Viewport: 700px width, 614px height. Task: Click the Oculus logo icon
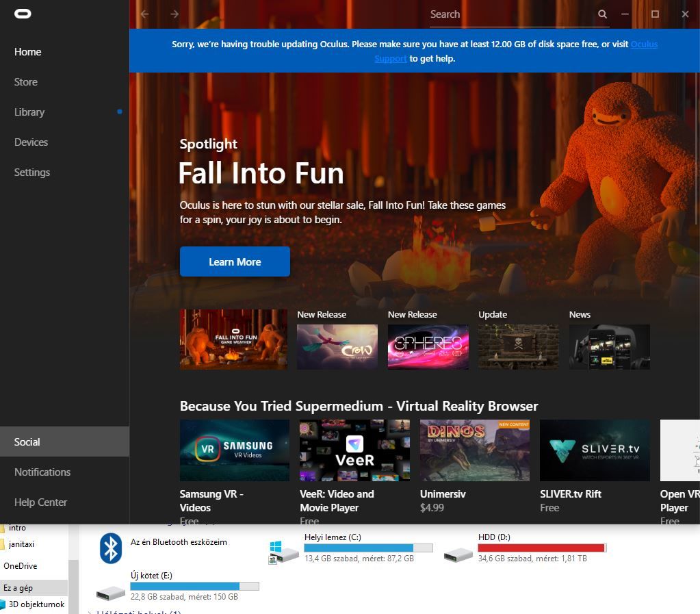[x=23, y=14]
